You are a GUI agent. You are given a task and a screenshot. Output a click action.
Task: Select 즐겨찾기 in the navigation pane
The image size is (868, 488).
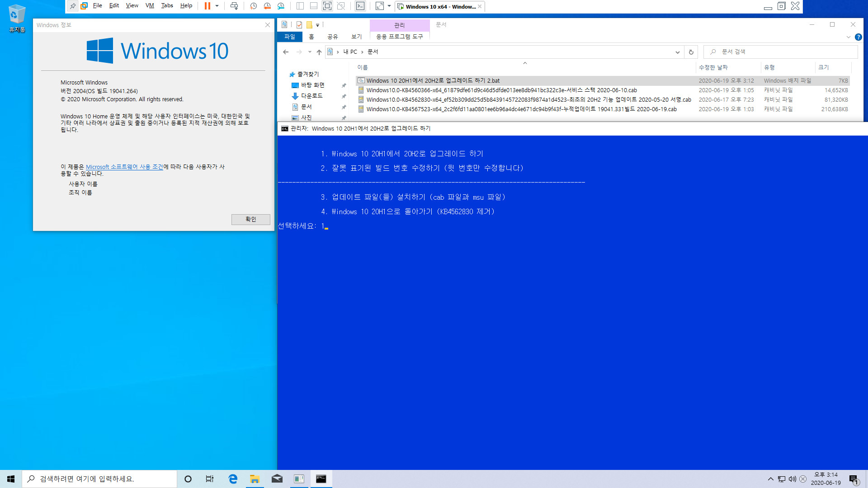308,74
